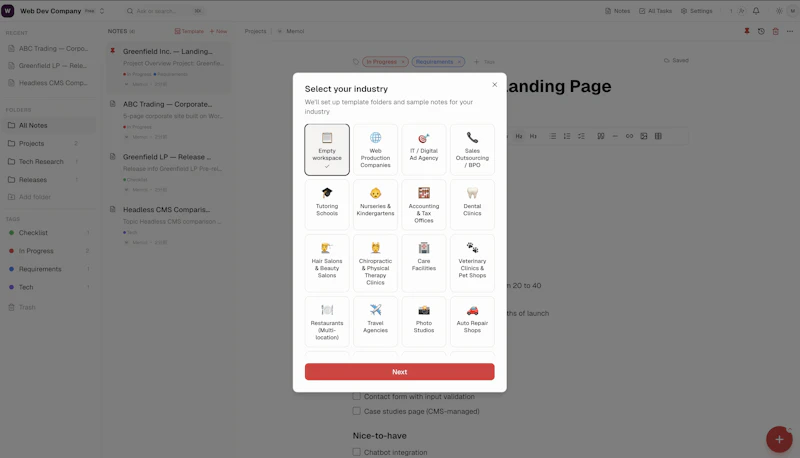Select the Nurseries & Kindergartens card
This screenshot has width=800, height=458.
point(376,204)
